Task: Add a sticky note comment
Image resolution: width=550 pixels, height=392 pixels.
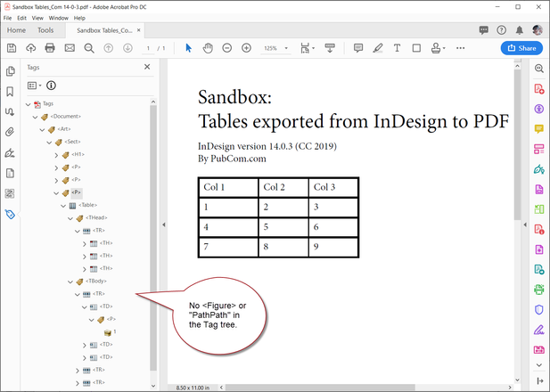Action: pos(358,48)
